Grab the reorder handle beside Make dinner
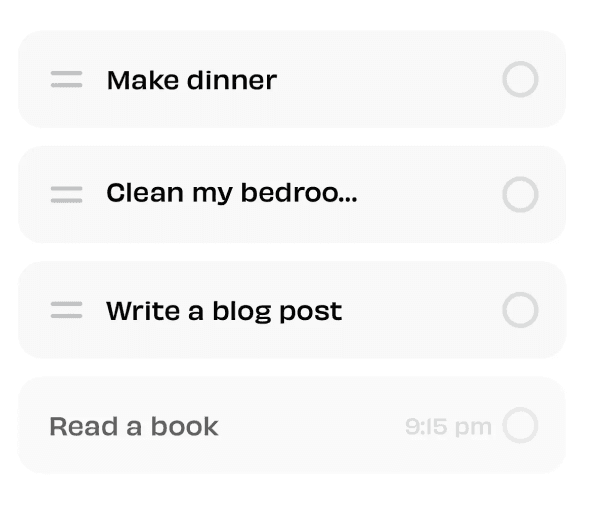The image size is (590, 510). (67, 79)
